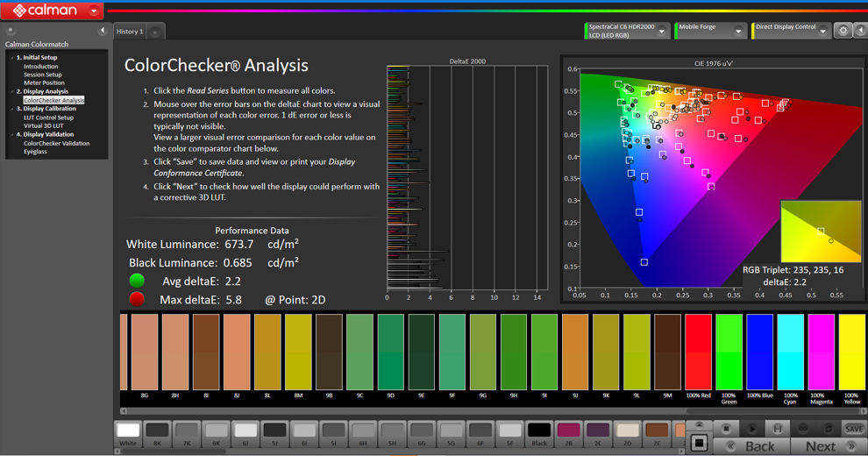Click the 100% Blue comparator swatch
This screenshot has width=868, height=456.
[x=759, y=353]
